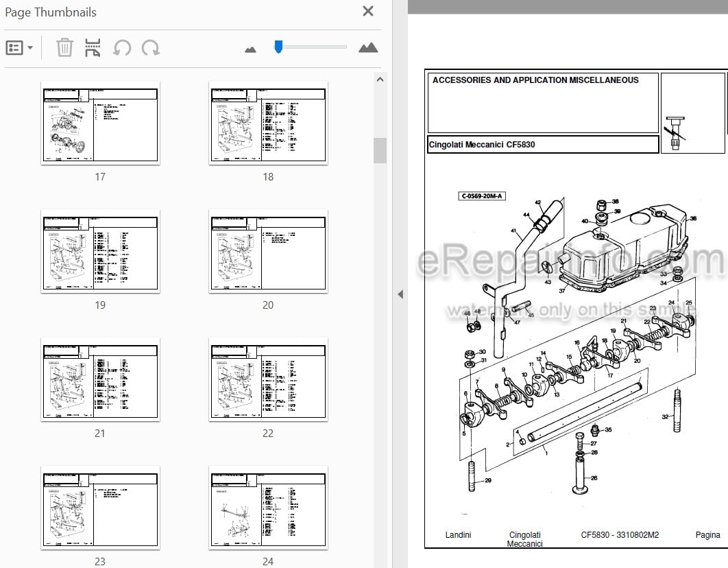Select page 24 thumbnail
This screenshot has height=568, width=728.
[x=268, y=508]
